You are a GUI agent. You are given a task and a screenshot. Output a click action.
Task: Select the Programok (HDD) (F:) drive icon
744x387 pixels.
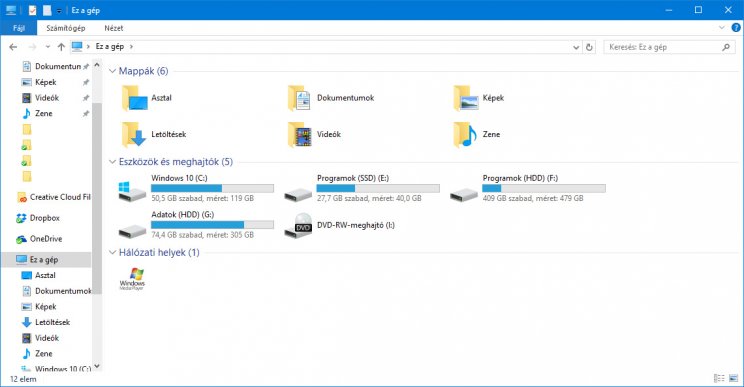[464, 194]
